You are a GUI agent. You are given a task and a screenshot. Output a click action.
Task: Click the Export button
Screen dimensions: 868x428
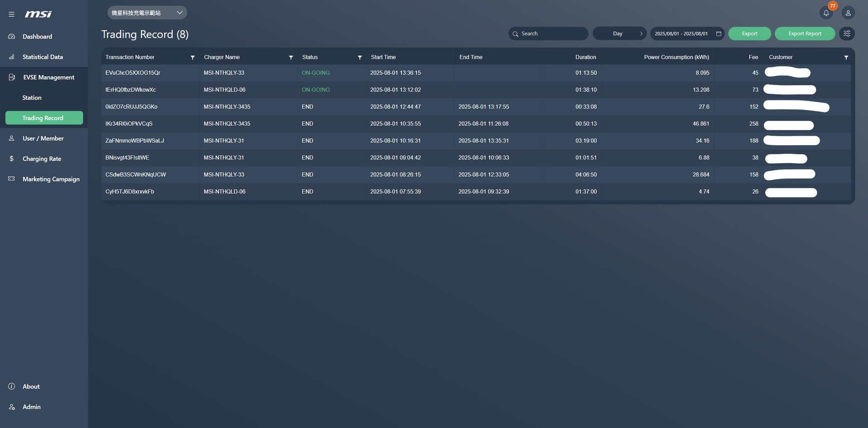pos(750,33)
